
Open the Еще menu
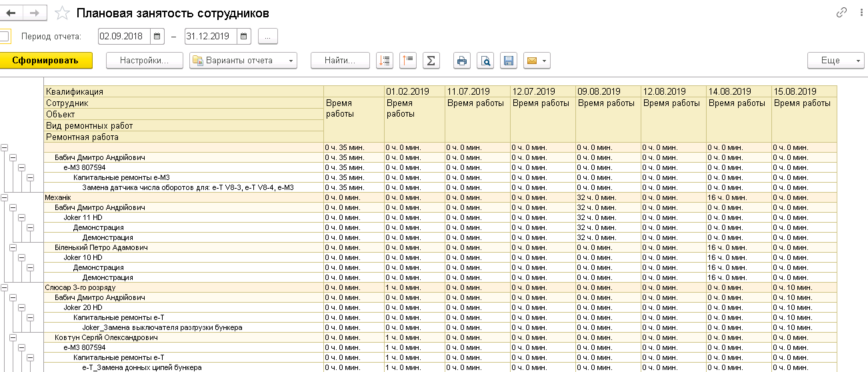click(x=835, y=61)
